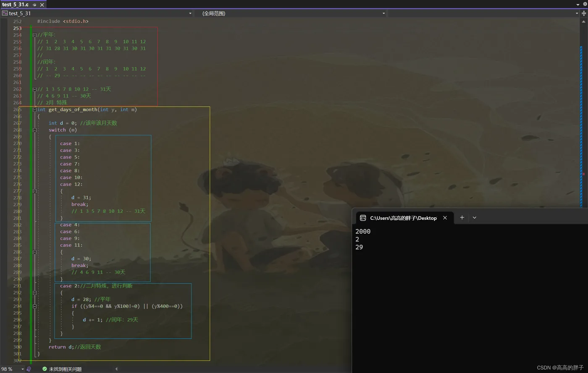The height and width of the screenshot is (373, 588).
Task: Open the members dropdown at far right
Action: pyautogui.click(x=577, y=13)
